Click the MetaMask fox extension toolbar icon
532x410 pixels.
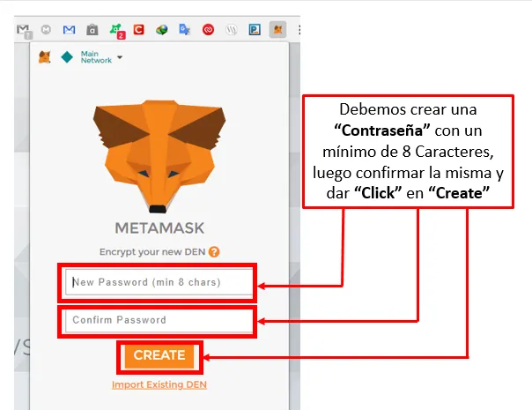coord(277,30)
